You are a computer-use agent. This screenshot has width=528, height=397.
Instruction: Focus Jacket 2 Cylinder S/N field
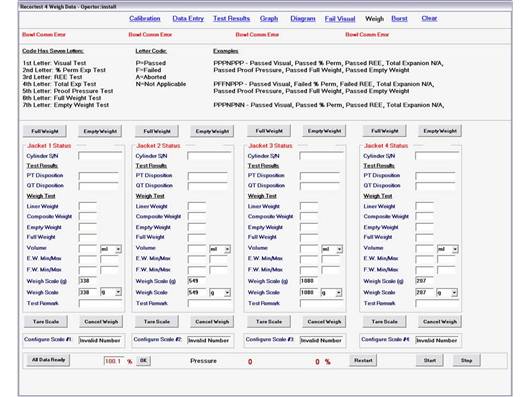[209, 156]
